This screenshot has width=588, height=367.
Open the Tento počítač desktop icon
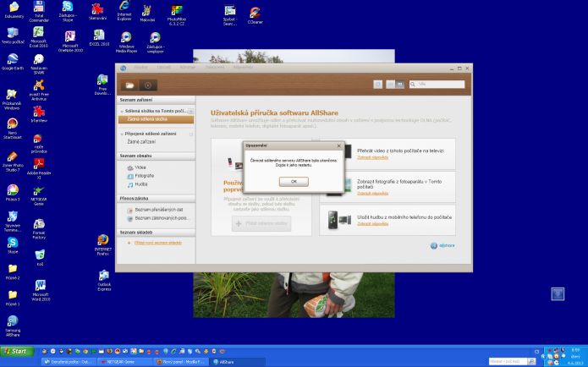coord(13,36)
